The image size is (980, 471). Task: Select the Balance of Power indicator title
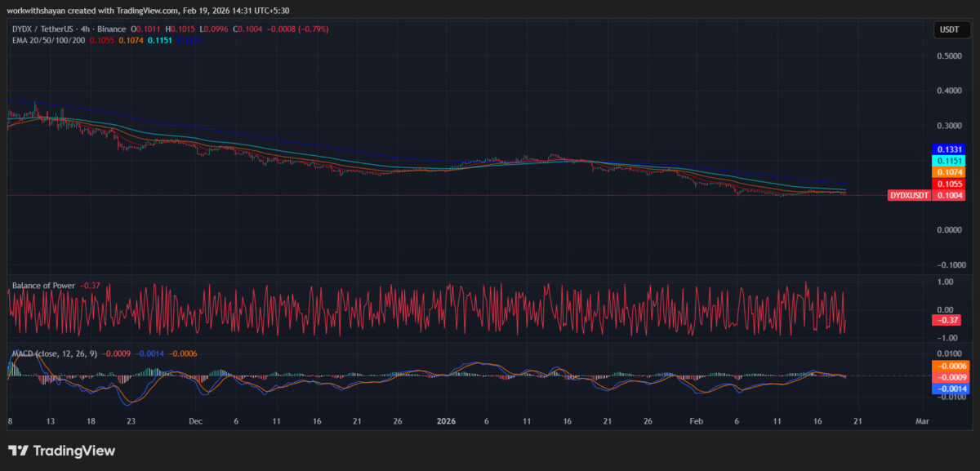click(x=42, y=286)
